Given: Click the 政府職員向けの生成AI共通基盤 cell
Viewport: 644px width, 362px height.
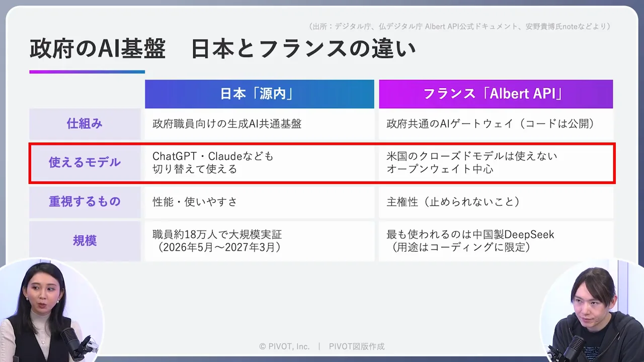Looking at the screenshot, I should 259,124.
